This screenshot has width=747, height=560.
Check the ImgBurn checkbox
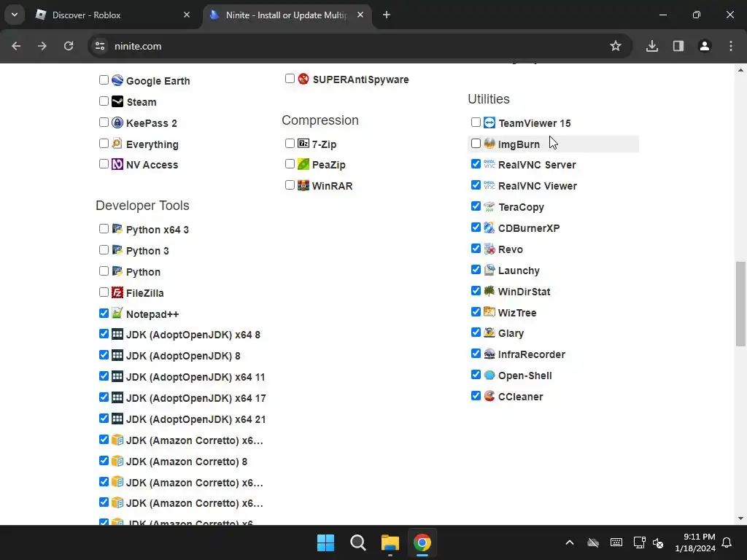(476, 143)
